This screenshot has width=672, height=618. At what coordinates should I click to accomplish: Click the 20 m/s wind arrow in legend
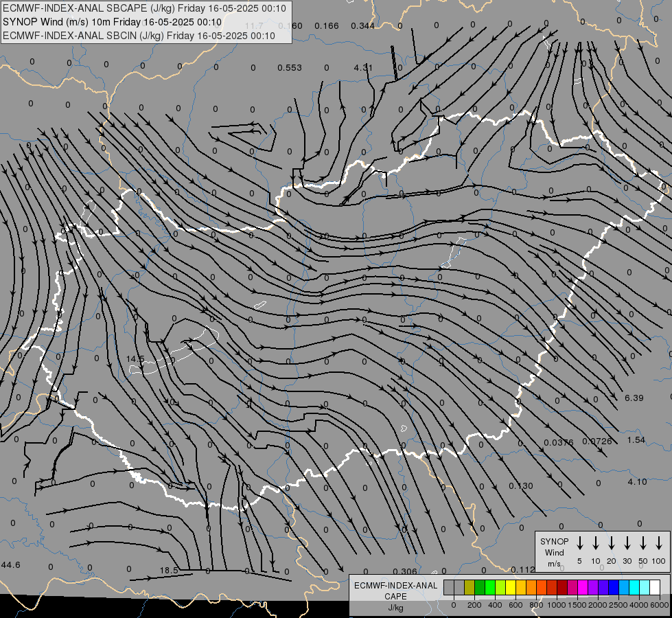[611, 543]
